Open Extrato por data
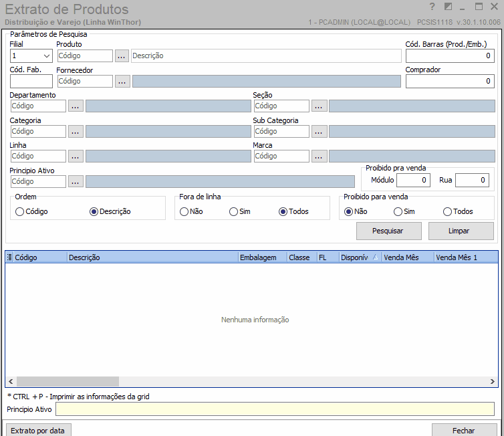Image resolution: width=504 pixels, height=436 pixels. 39,430
